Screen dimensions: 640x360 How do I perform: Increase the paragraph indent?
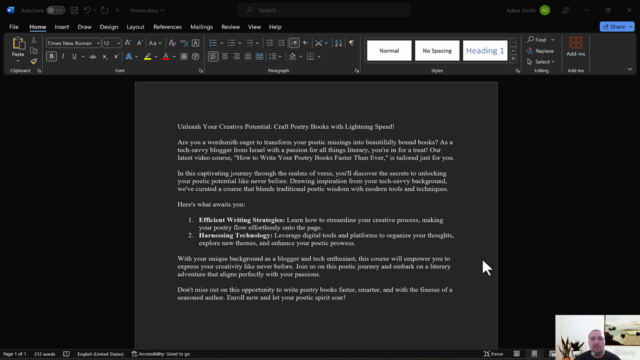pos(281,43)
